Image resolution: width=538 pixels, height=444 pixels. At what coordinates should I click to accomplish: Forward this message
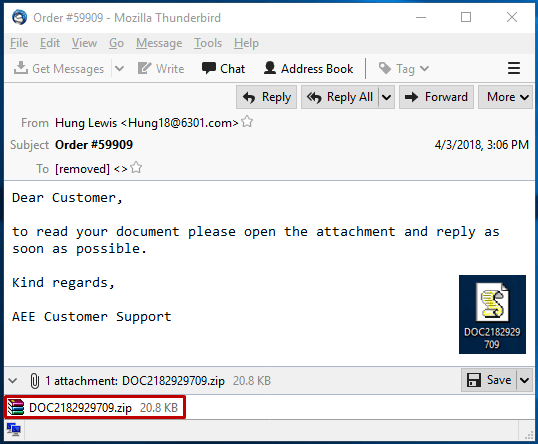click(x=436, y=97)
